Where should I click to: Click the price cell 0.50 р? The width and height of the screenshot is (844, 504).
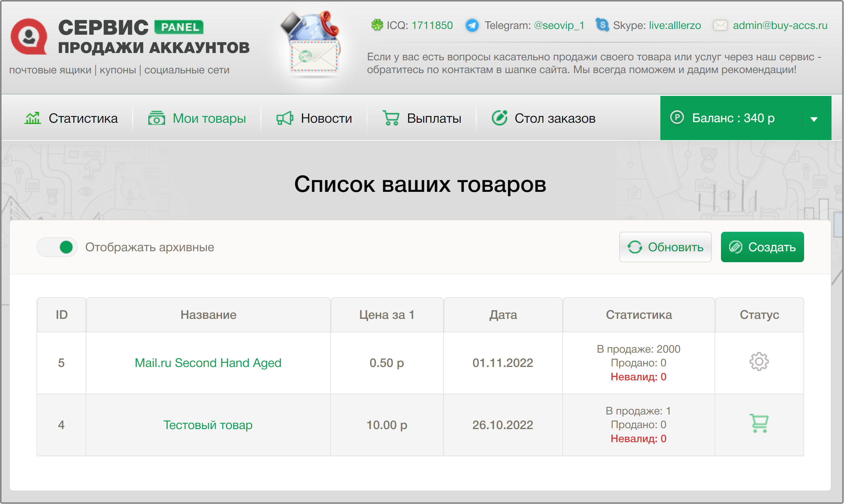[387, 363]
